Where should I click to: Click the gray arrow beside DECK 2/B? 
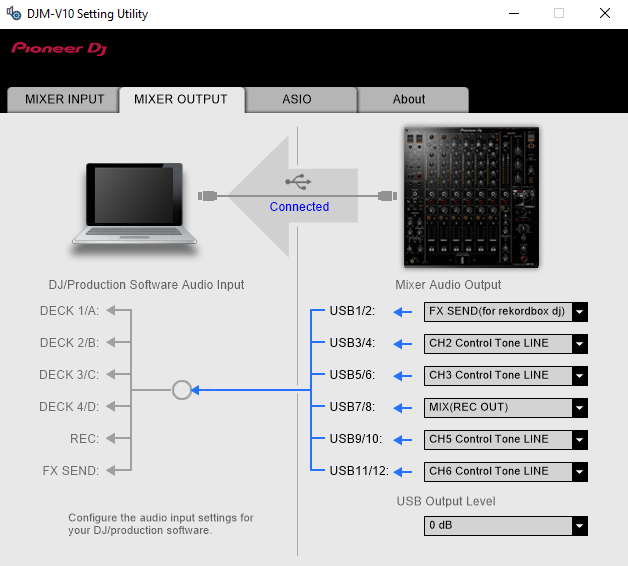coord(113,342)
